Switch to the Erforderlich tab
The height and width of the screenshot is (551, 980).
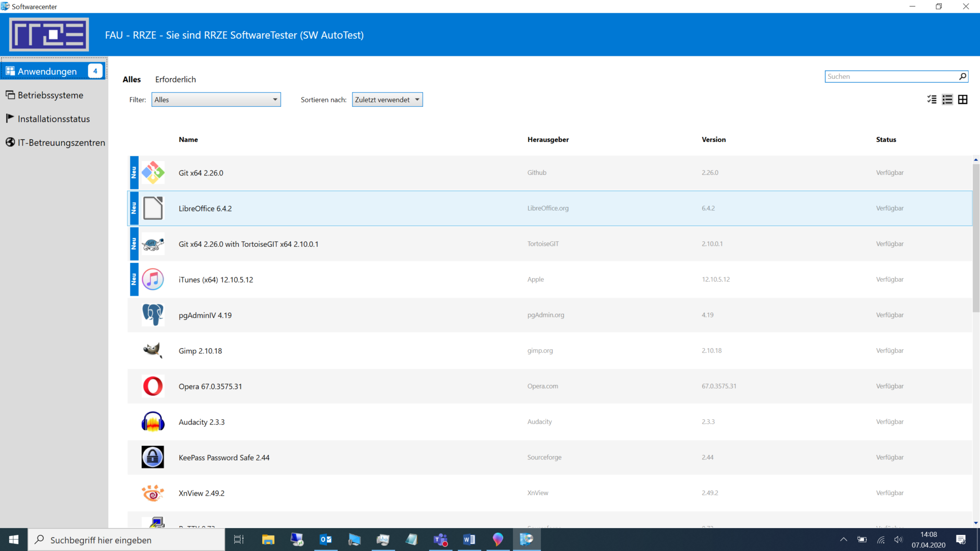coord(175,79)
